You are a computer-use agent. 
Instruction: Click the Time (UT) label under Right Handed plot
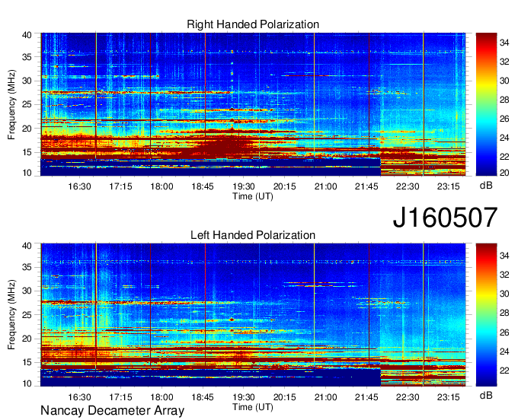coord(253,196)
